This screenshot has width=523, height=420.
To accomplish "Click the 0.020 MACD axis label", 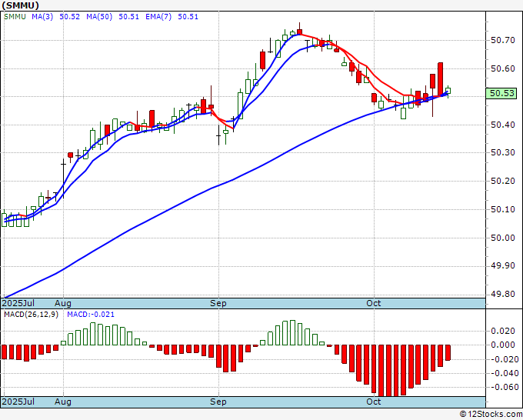I will [x=503, y=331].
